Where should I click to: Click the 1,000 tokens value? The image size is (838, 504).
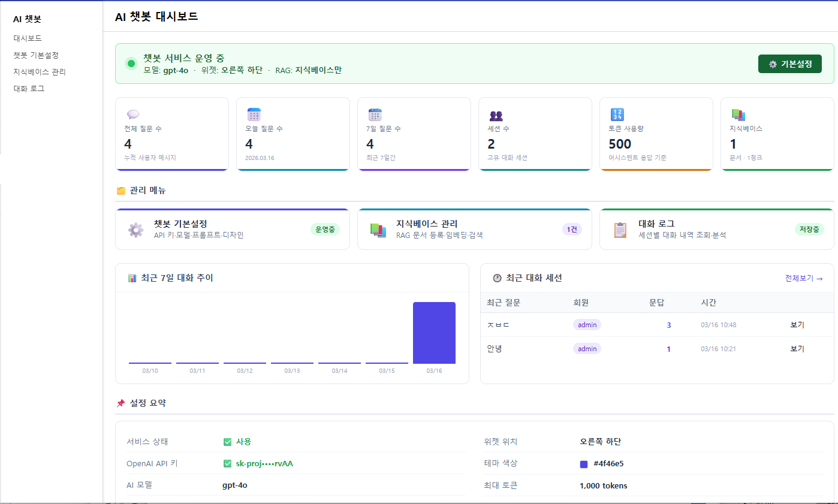click(604, 485)
